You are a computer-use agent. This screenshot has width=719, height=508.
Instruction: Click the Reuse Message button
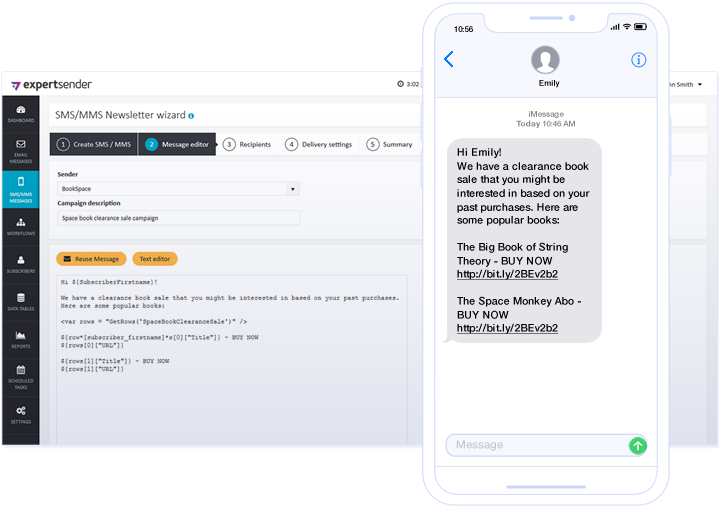click(91, 259)
